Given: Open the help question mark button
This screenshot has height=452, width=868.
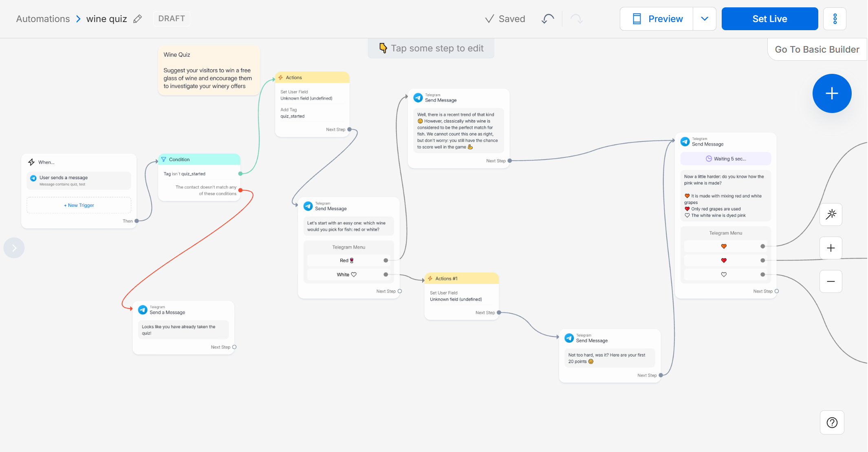Looking at the screenshot, I should [832, 423].
